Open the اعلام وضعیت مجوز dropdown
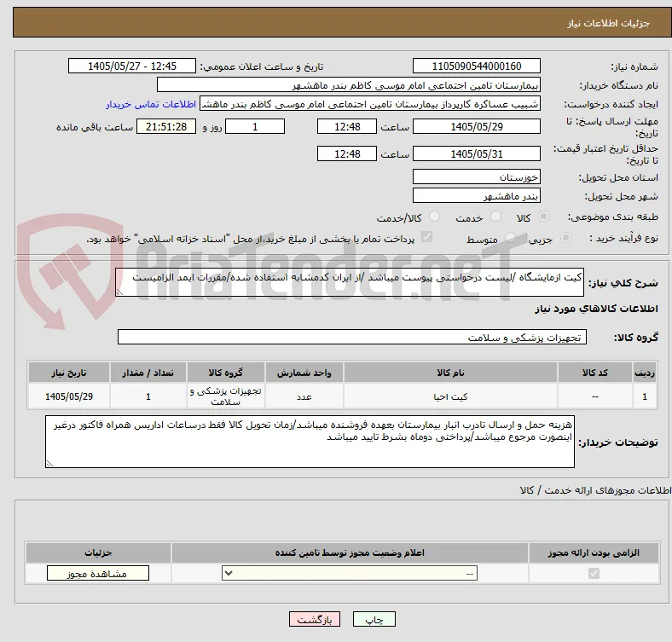Viewport: 672px width, 642px height. click(x=350, y=574)
